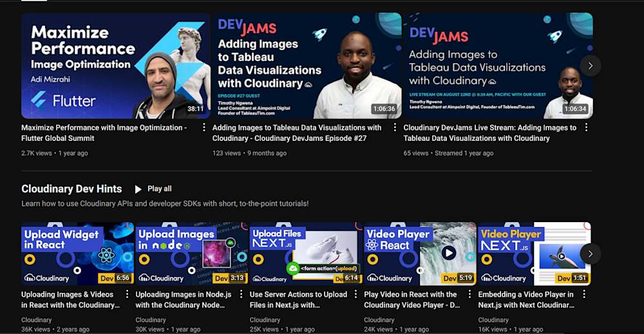644x334 pixels.
Task: Click the 1:06:36 duration badge
Action: [384, 109]
